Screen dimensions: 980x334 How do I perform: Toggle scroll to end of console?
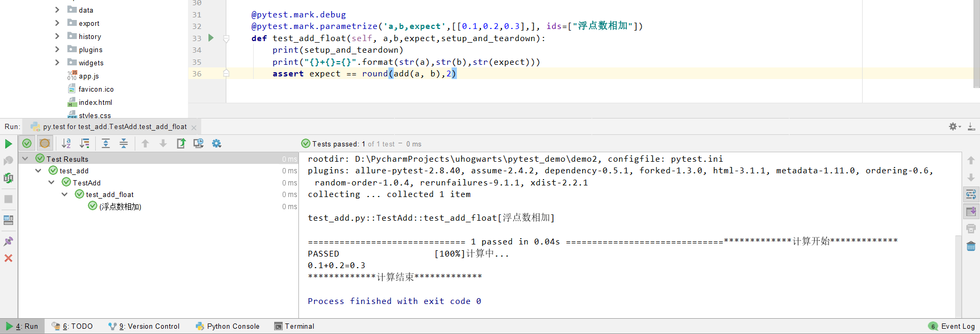point(971,211)
